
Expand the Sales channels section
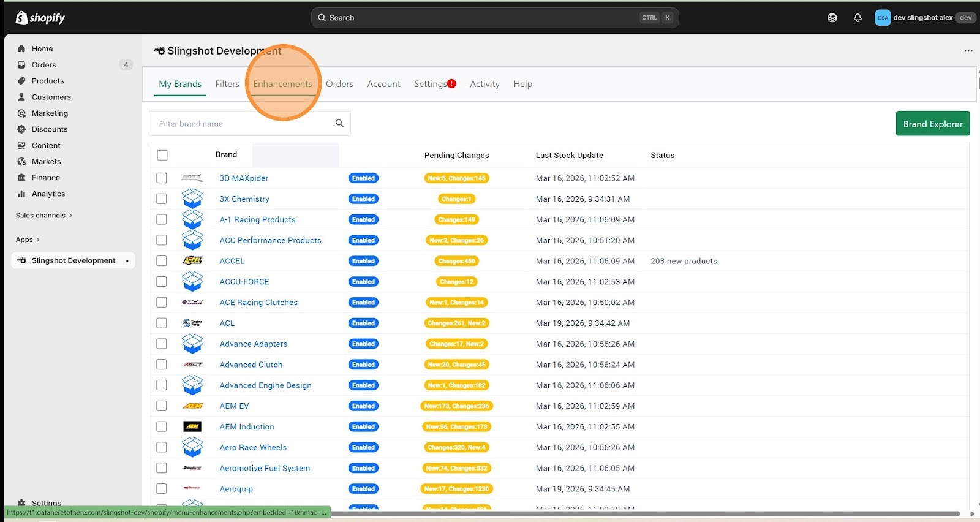[x=44, y=216]
